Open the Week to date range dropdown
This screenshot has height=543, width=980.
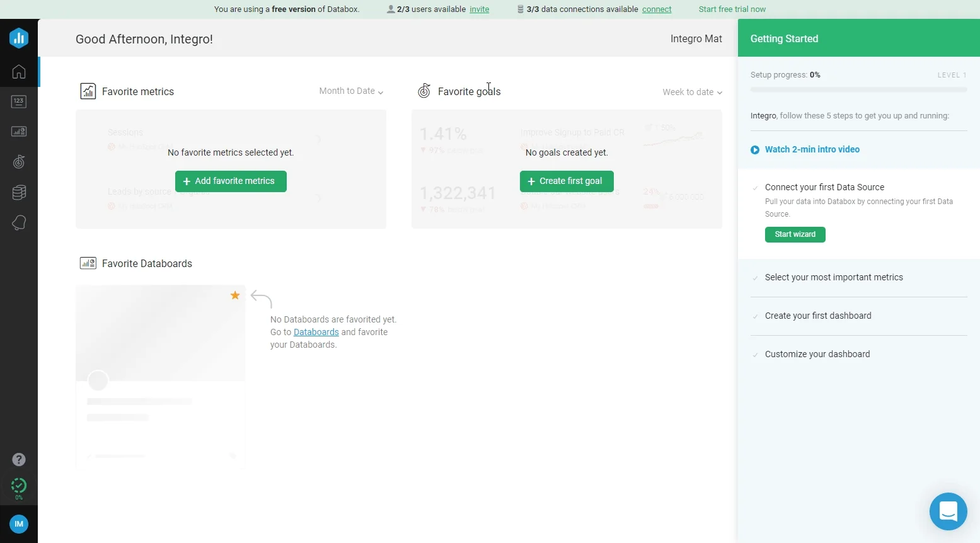692,92
